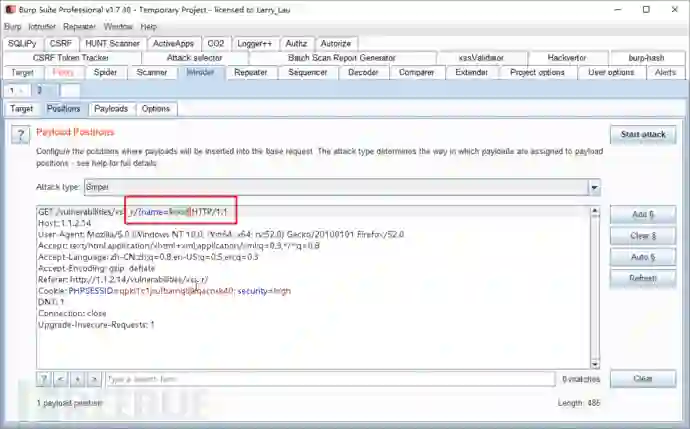Switch to the Logger++ tab
Screen dimensions: 690x429
[254, 44]
